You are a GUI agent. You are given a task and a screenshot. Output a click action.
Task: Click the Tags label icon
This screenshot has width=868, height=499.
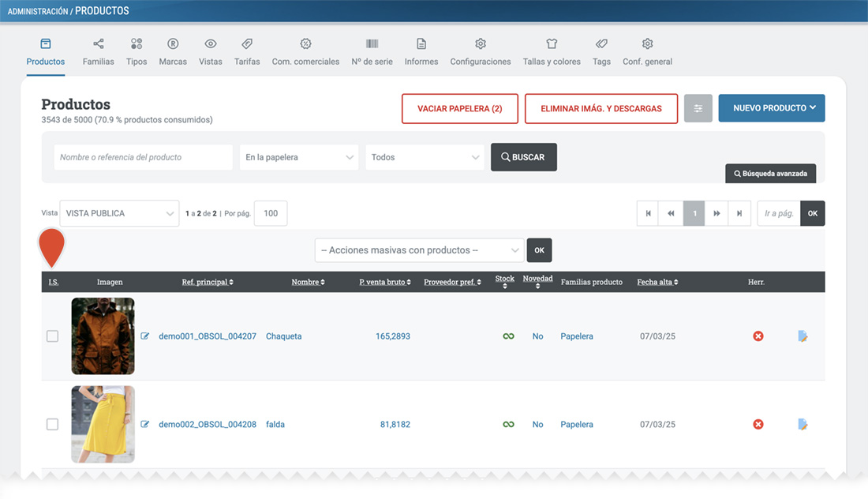[602, 43]
